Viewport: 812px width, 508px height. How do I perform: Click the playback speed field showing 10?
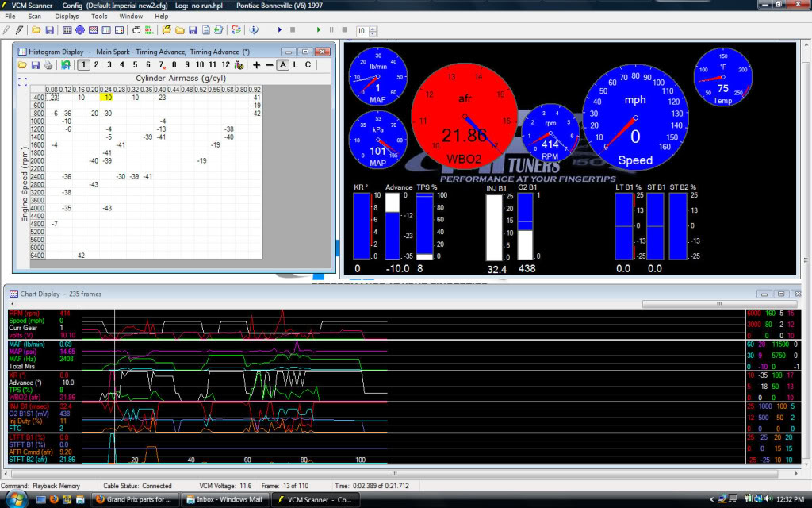[362, 31]
